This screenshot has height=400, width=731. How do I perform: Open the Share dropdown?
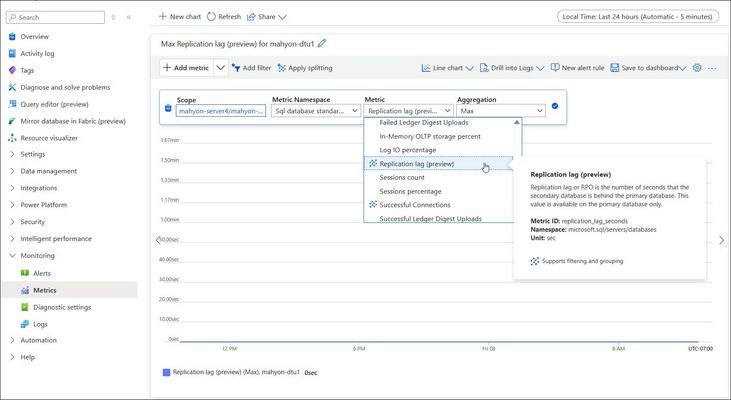coord(267,16)
